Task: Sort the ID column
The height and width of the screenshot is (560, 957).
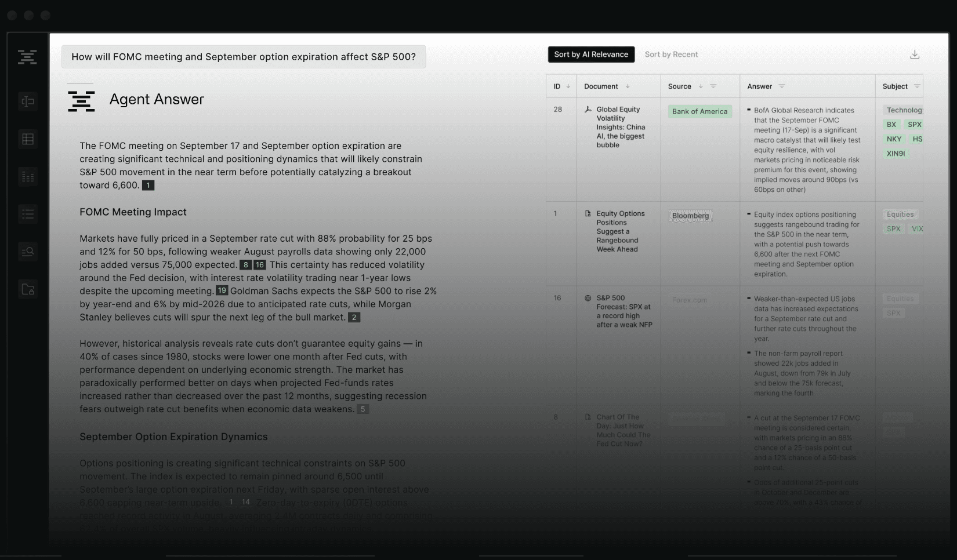Action: [x=568, y=86]
